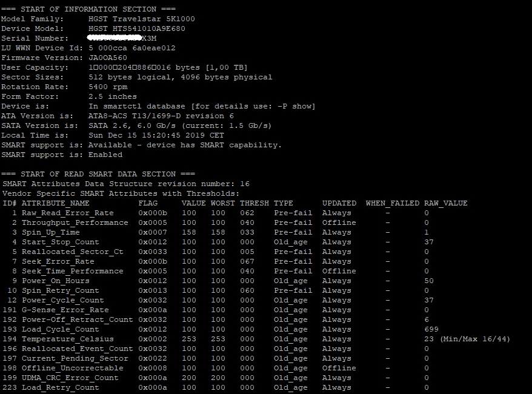Click the RAW_VALUE column header
Image resolution: width=532 pixels, height=394 pixels.
(446, 203)
